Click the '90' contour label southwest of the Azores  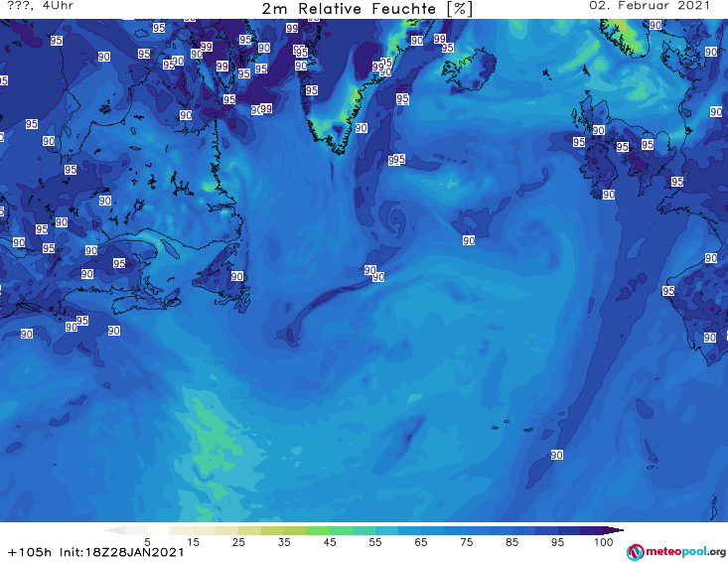(557, 455)
